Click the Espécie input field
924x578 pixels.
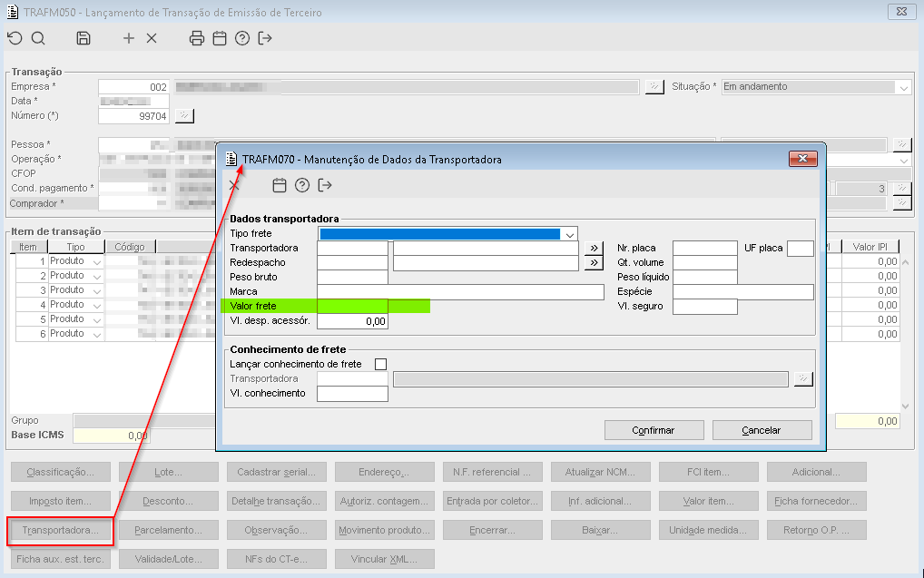743,291
